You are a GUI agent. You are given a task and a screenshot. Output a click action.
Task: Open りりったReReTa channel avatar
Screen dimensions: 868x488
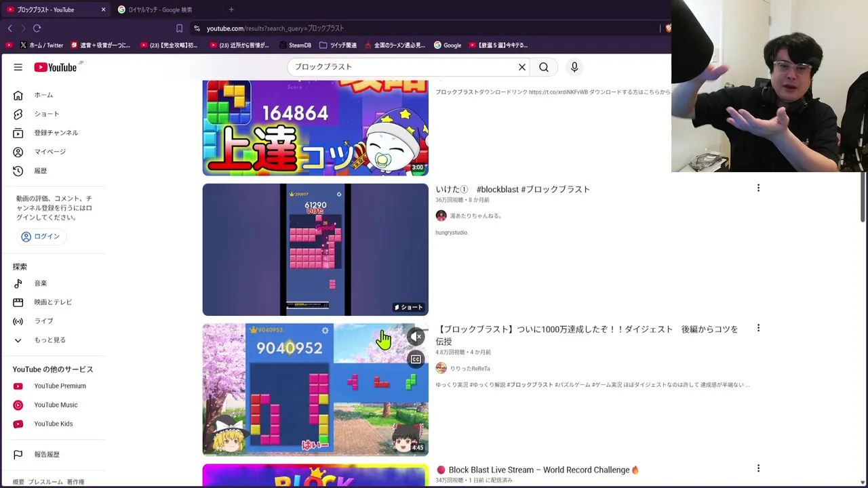[x=441, y=368]
